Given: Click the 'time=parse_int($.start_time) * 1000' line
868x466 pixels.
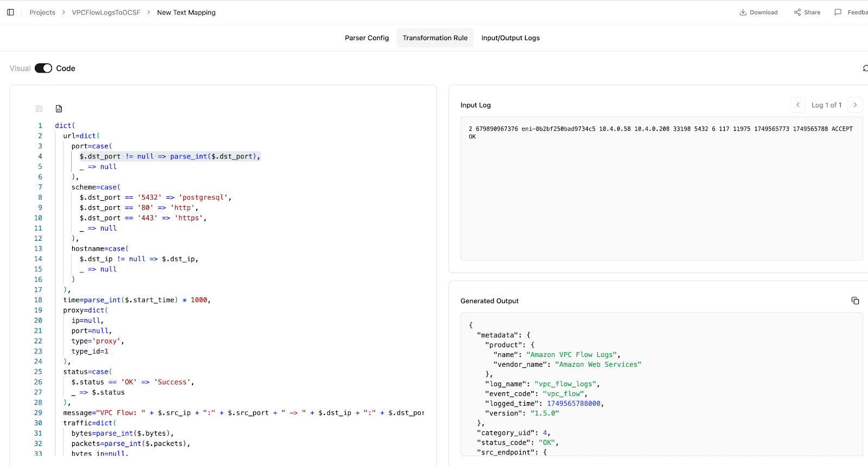Looking at the screenshot, I should (137, 300).
